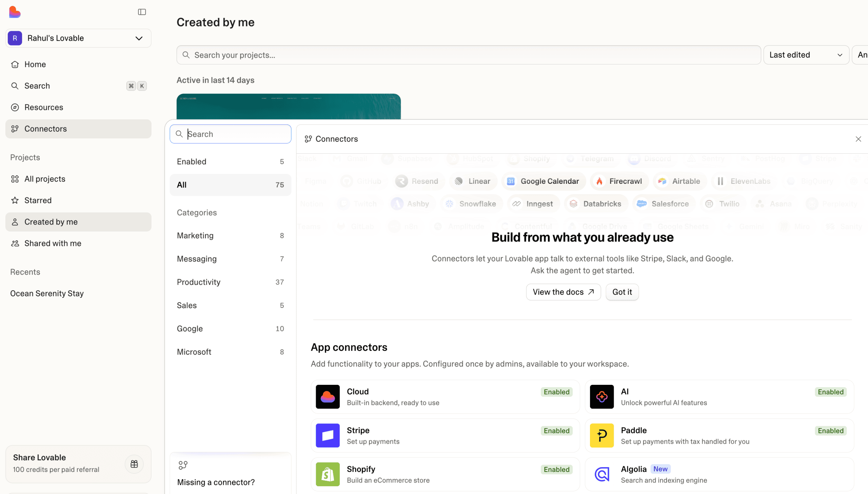
Task: Click the Firecrawl chip
Action: point(619,181)
